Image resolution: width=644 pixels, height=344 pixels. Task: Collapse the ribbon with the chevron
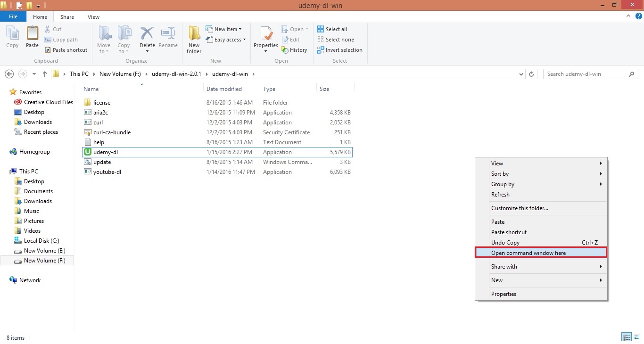[628, 16]
